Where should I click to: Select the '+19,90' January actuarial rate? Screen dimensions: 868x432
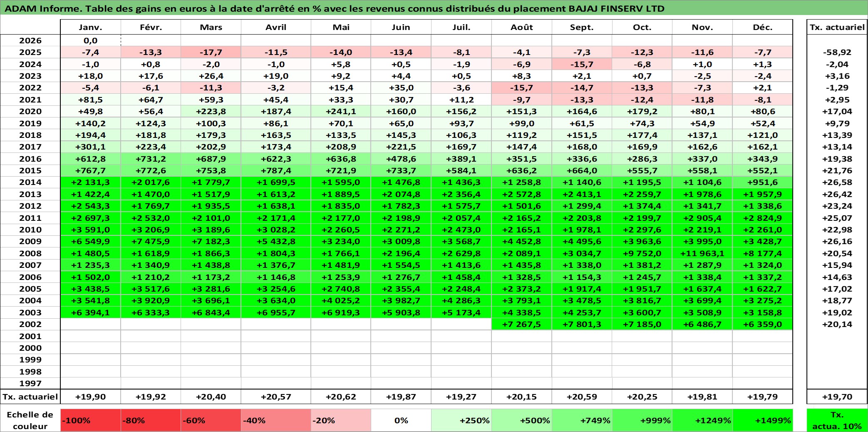pos(91,397)
